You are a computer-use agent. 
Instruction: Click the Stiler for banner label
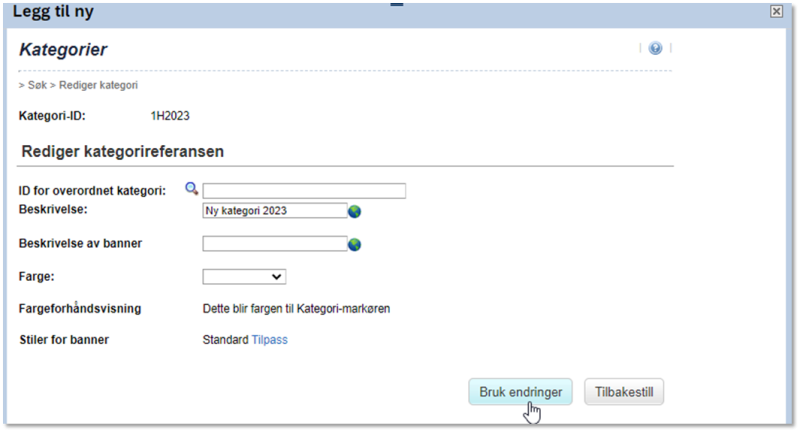tap(64, 340)
